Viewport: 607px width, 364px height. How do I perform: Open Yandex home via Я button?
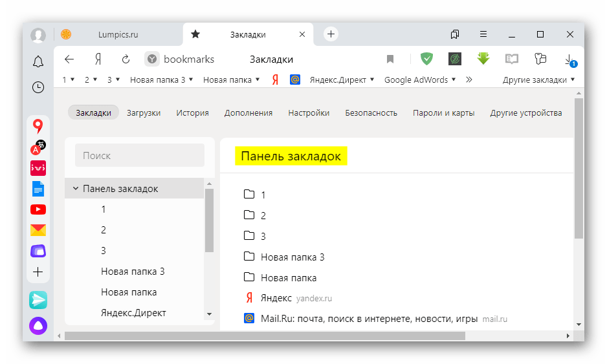point(98,59)
